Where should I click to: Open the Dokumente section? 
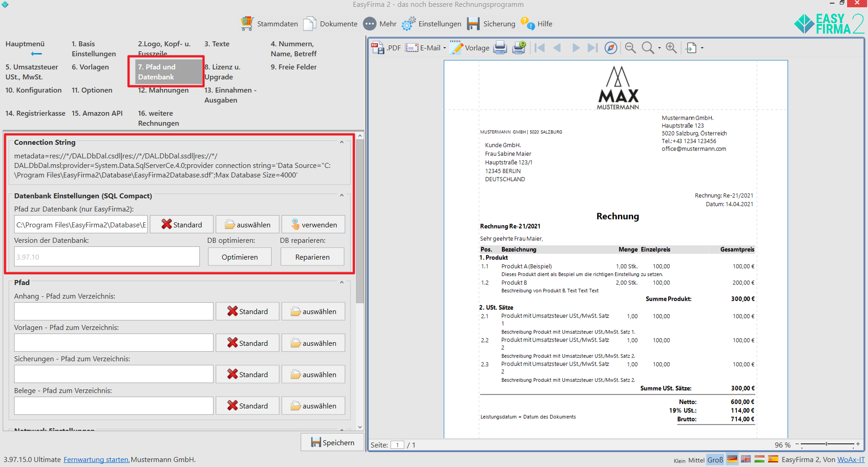click(330, 24)
